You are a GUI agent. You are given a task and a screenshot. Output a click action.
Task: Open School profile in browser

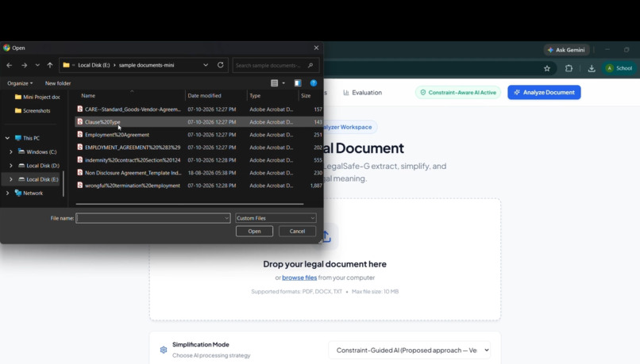point(619,68)
